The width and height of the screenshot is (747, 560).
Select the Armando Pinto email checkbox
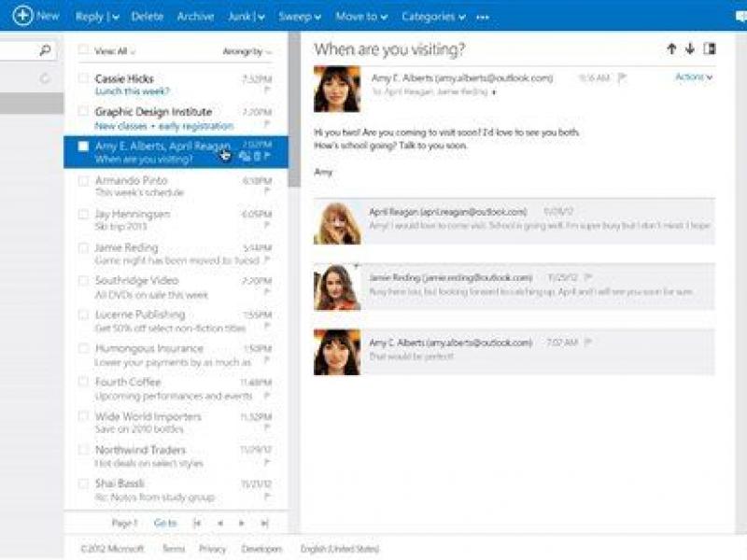click(83, 182)
